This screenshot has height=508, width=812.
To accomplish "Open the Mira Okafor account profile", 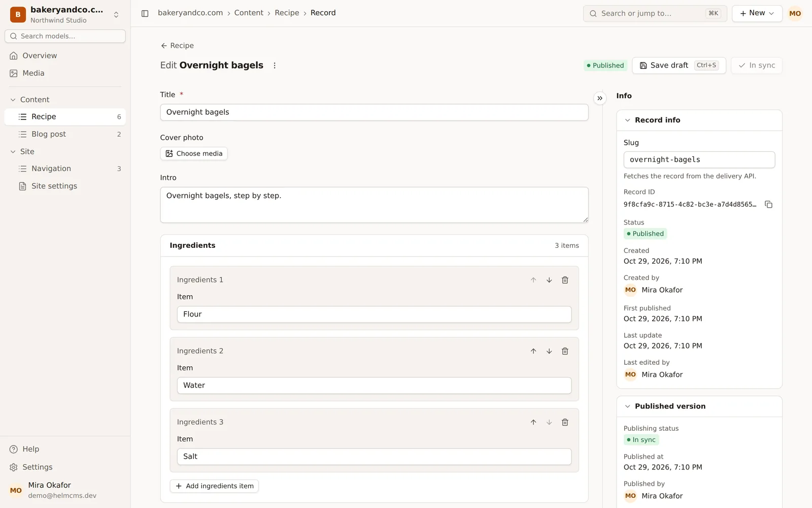I will click(x=65, y=490).
